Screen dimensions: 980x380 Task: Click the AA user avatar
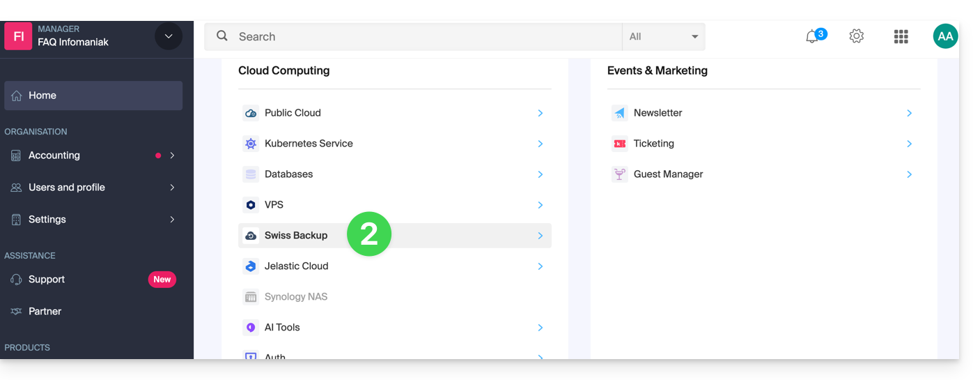point(945,36)
